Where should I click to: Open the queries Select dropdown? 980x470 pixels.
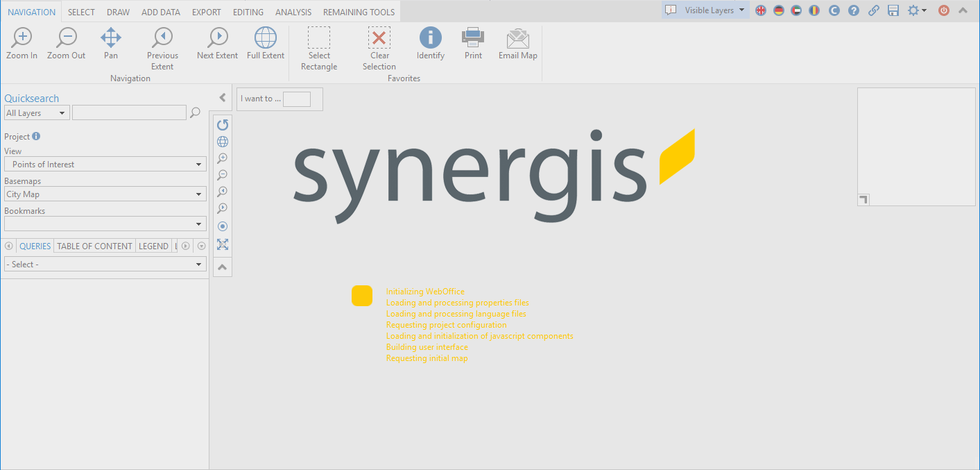(x=105, y=264)
